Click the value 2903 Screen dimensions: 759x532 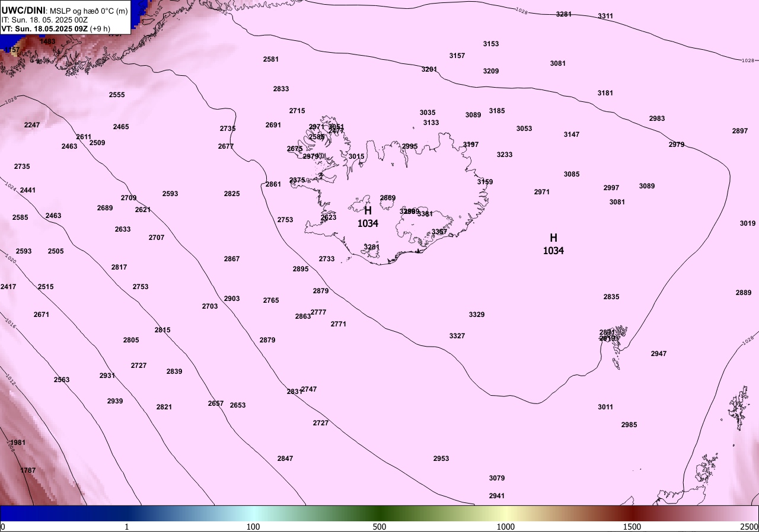[232, 299]
